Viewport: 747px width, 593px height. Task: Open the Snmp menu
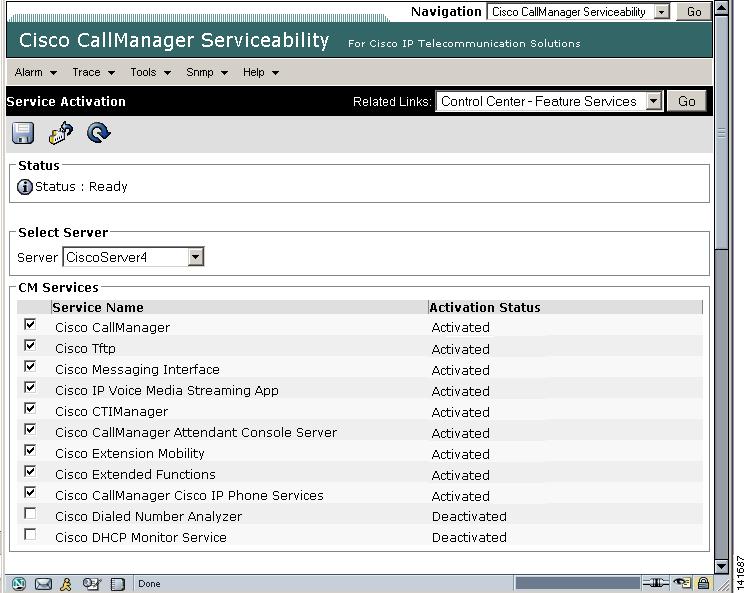207,72
